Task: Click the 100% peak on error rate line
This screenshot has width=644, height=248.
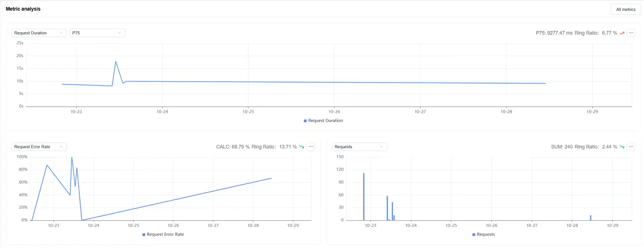Action: click(x=72, y=157)
